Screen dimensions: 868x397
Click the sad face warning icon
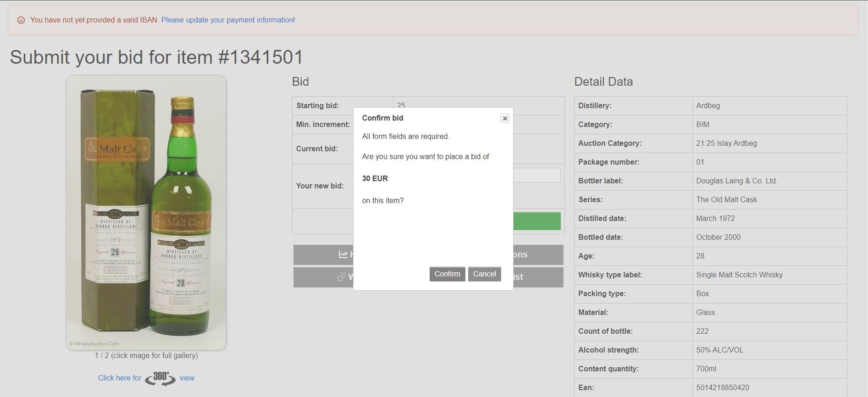point(21,20)
